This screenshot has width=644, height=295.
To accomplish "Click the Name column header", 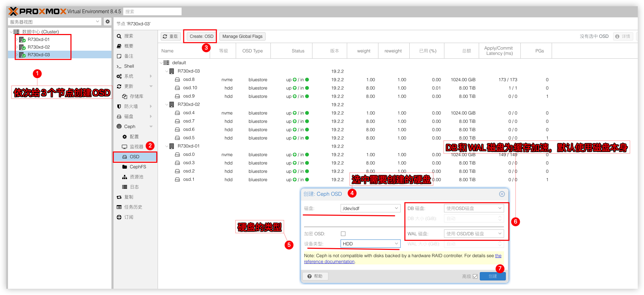I will click(184, 51).
